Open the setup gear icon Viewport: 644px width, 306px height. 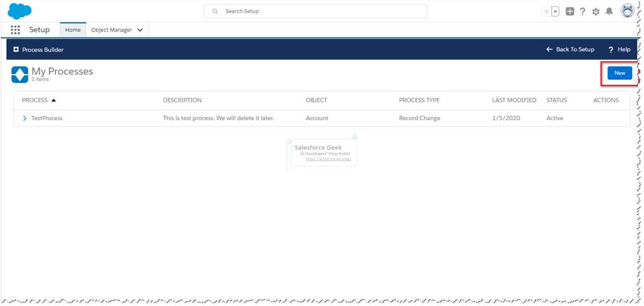[596, 11]
